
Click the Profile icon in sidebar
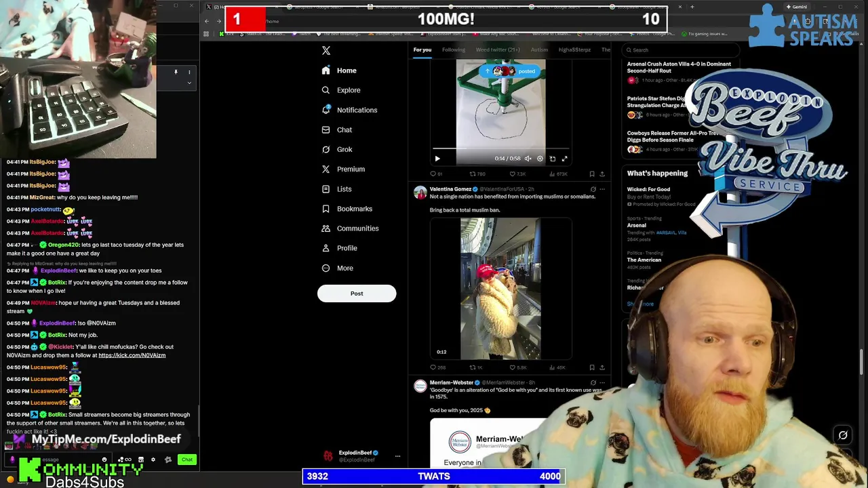[x=326, y=248]
